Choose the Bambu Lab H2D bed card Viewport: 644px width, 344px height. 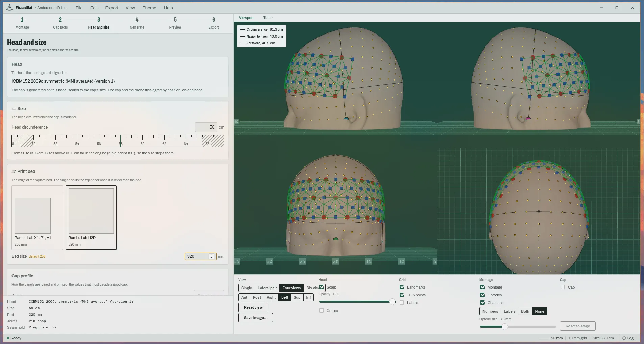91,217
